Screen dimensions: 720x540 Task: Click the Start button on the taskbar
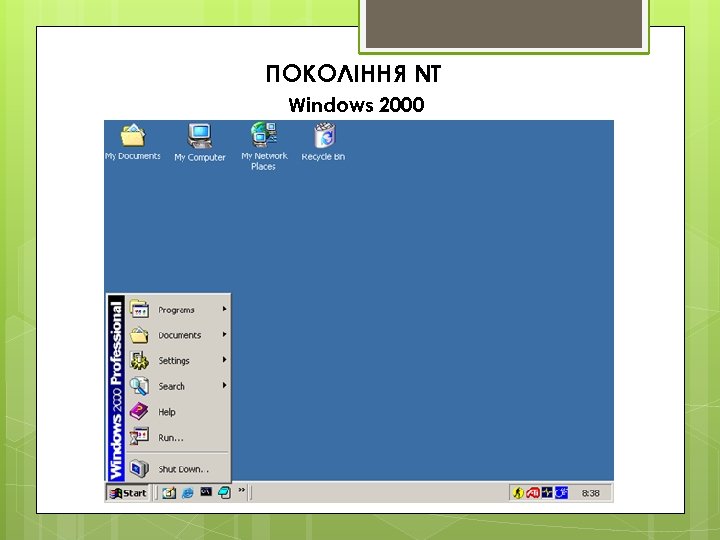(x=129, y=493)
